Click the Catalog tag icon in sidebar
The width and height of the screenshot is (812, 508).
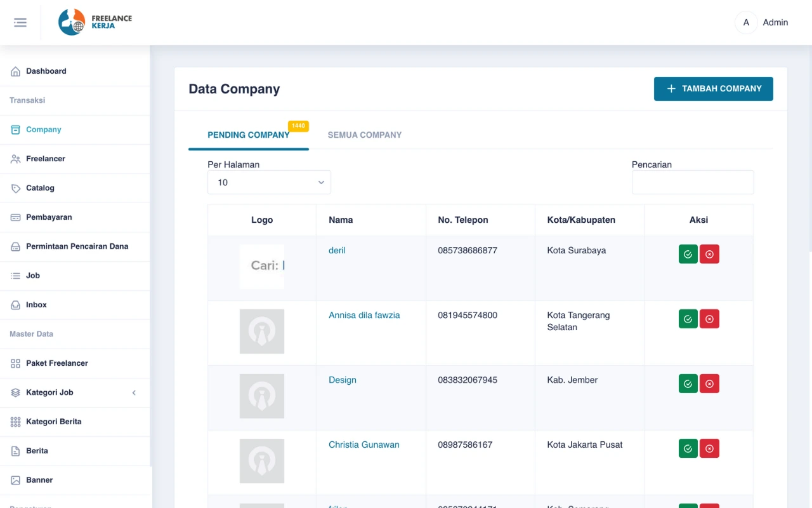pos(16,189)
